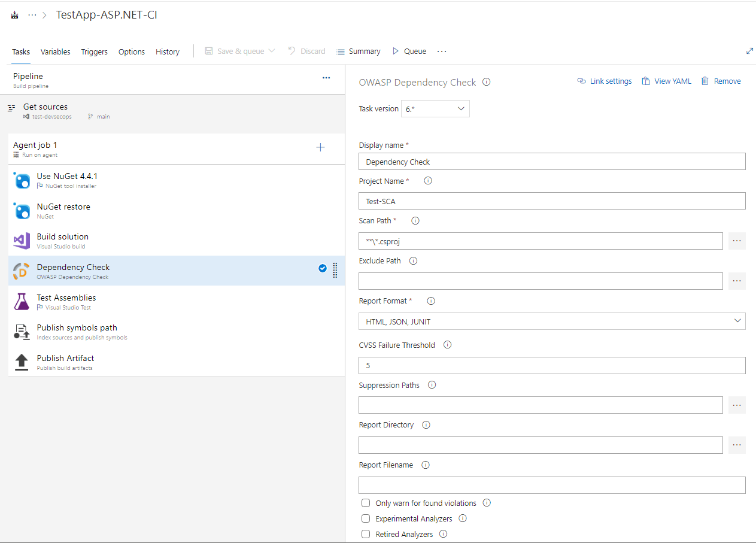Open the Save & queue dropdown arrow
The image size is (756, 543).
click(x=272, y=51)
